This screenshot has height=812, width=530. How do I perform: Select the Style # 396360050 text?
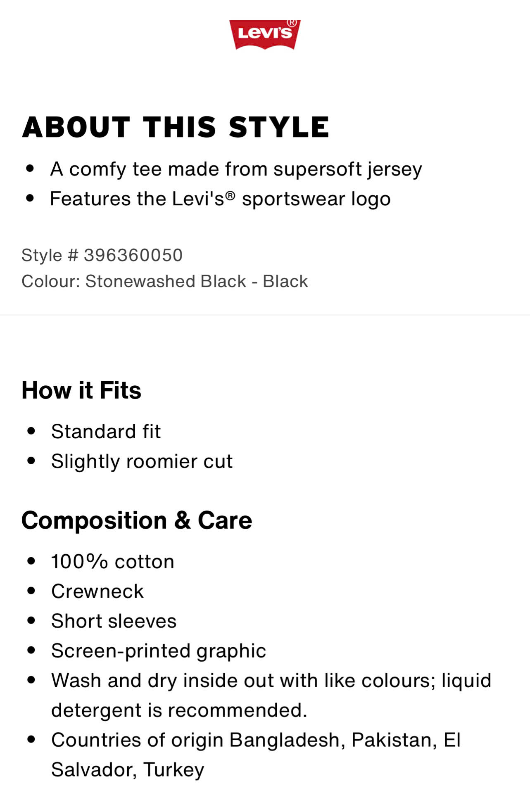click(102, 255)
